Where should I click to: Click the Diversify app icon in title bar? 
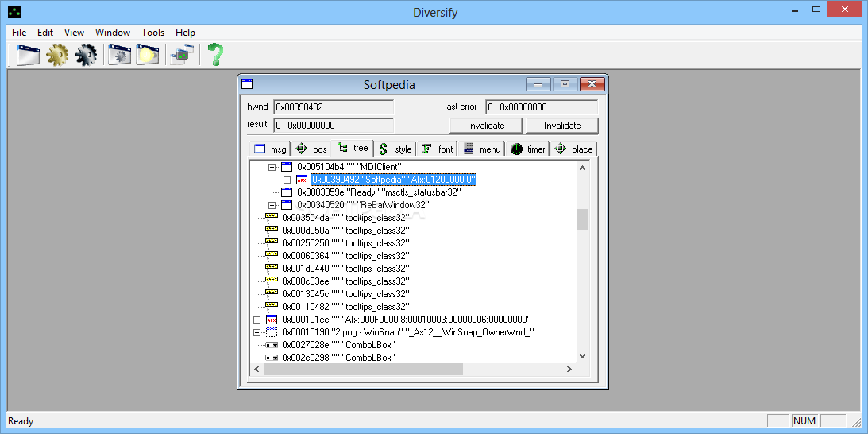pyautogui.click(x=15, y=11)
